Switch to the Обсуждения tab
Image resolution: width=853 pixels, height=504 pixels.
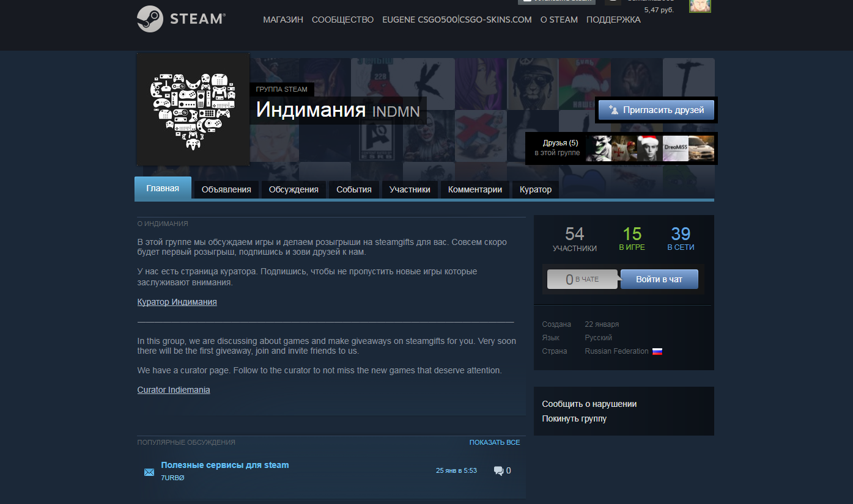click(294, 189)
